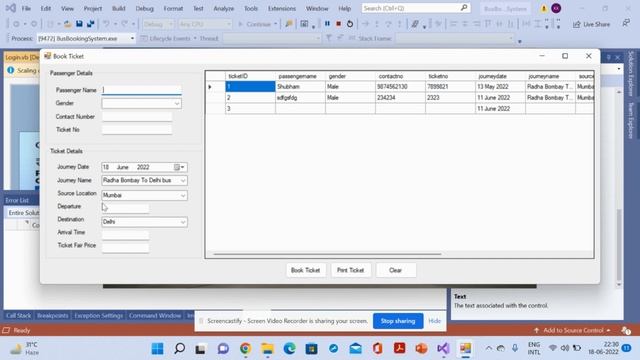Open Task View on the taskbar
640x360 pixels.
tap(200, 349)
